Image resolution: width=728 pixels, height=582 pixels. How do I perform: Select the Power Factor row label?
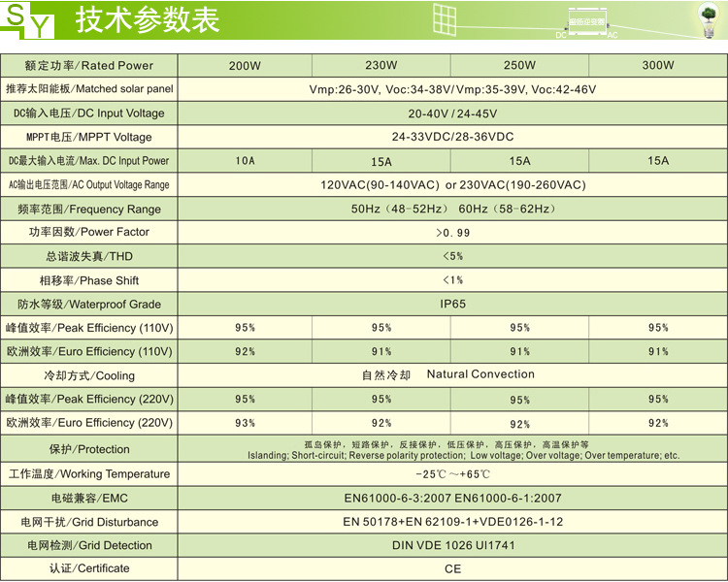click(89, 232)
